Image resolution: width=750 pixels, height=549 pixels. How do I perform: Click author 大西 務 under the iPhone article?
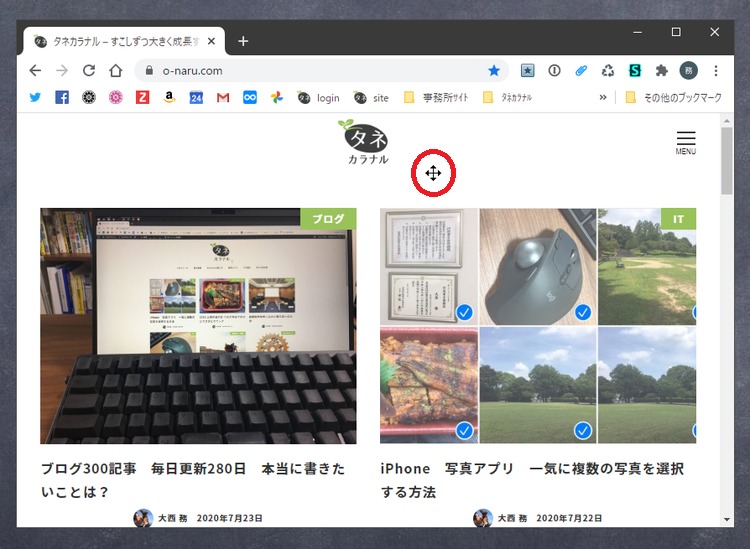[x=512, y=518]
